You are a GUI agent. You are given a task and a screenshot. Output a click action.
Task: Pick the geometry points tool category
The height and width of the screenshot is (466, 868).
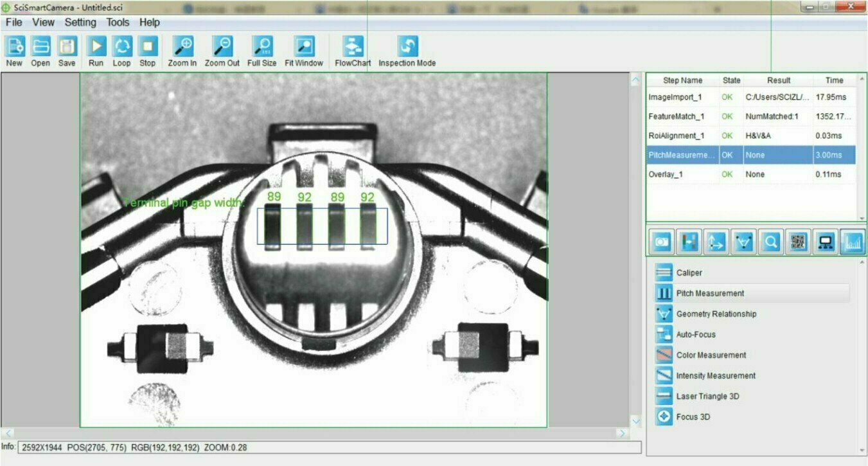click(x=743, y=242)
